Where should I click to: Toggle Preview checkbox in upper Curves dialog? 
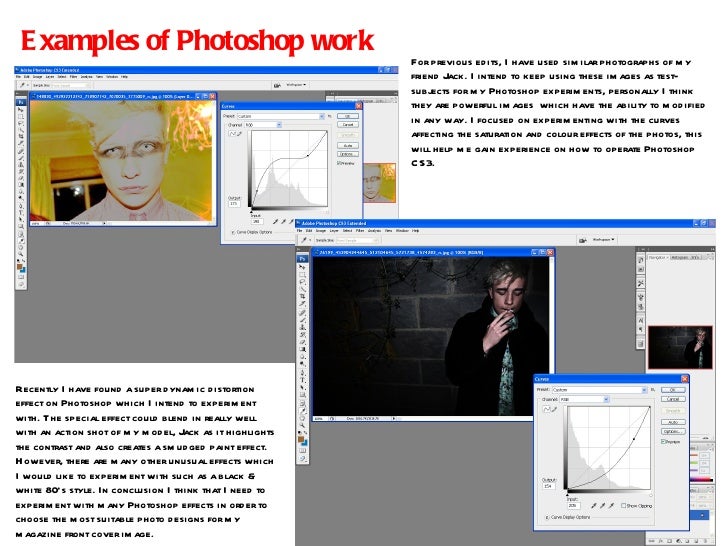point(338,163)
